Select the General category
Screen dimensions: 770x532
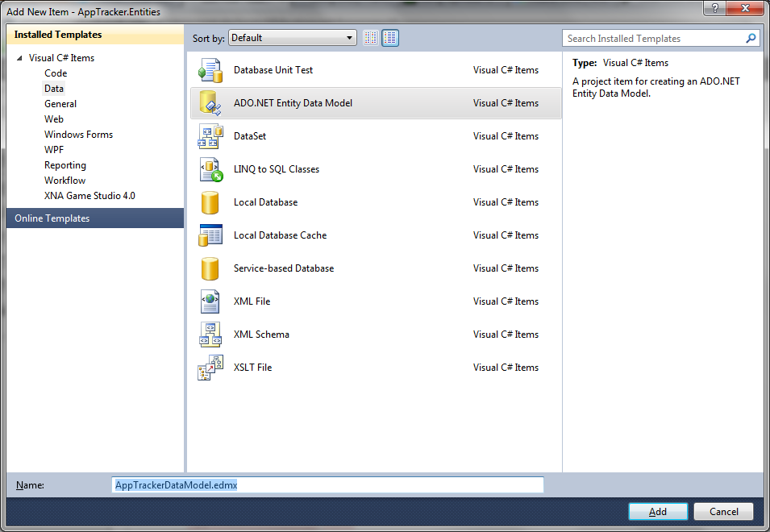click(x=60, y=103)
